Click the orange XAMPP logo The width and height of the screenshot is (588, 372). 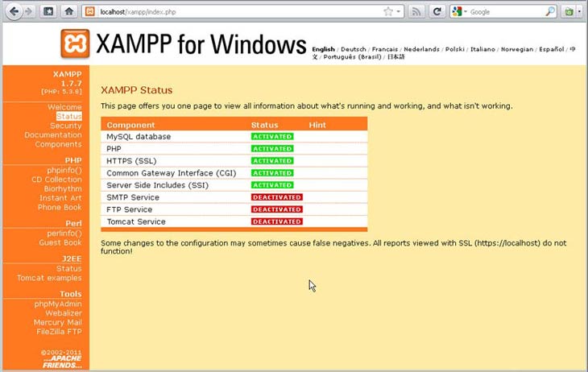tap(75, 43)
